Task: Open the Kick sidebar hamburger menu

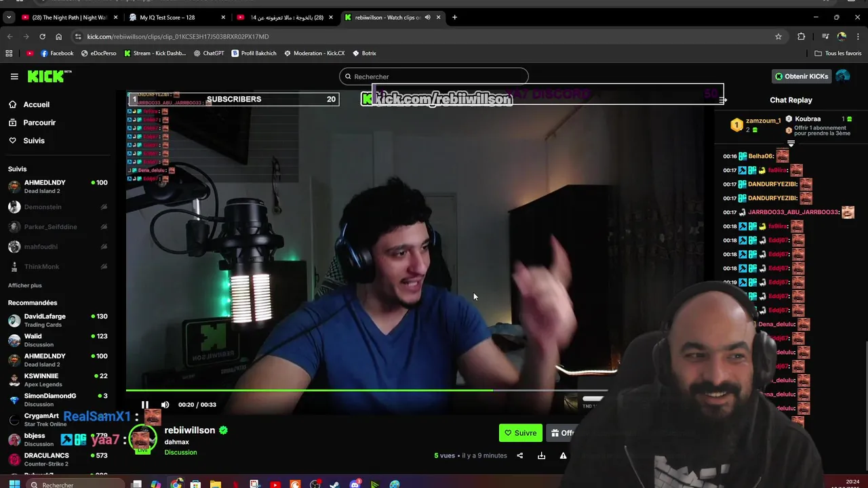Action: (x=14, y=77)
